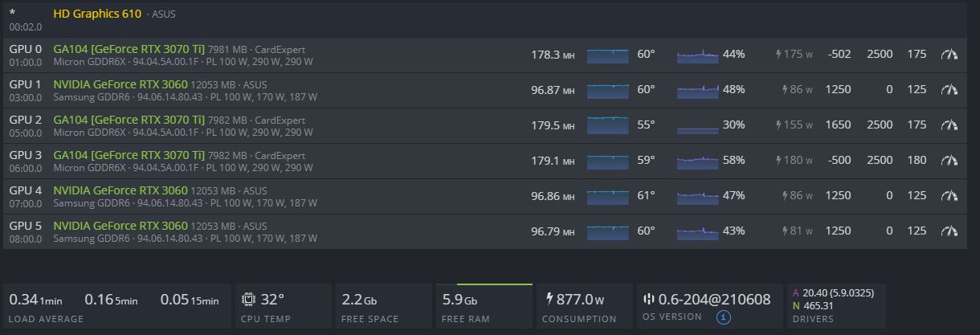Open the GPU 0 hashrate graph

click(608, 55)
